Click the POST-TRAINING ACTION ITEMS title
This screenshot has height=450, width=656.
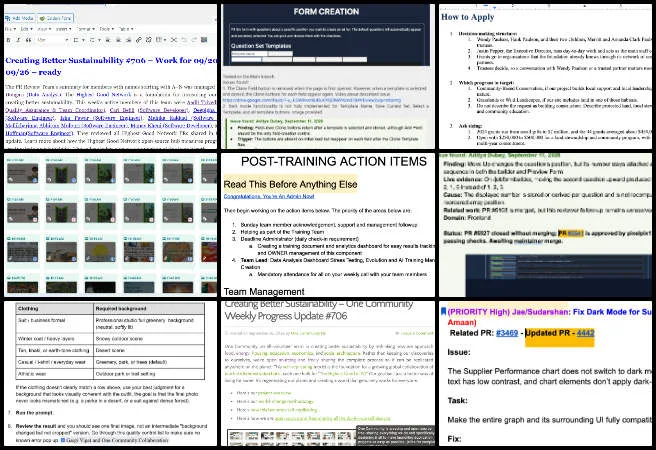pyautogui.click(x=333, y=161)
